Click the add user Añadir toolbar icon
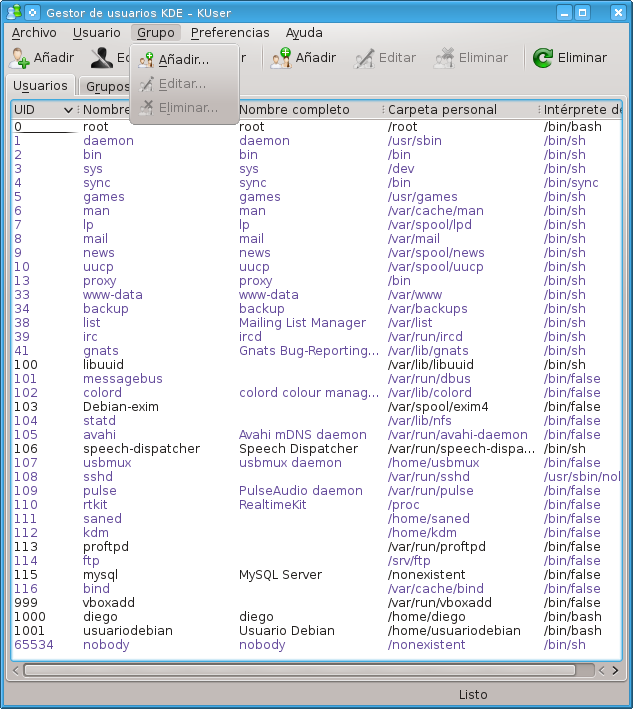The height and width of the screenshot is (709, 633). pos(19,58)
